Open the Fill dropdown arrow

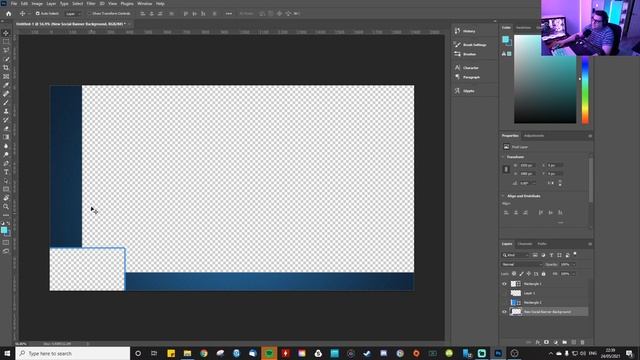(x=573, y=274)
